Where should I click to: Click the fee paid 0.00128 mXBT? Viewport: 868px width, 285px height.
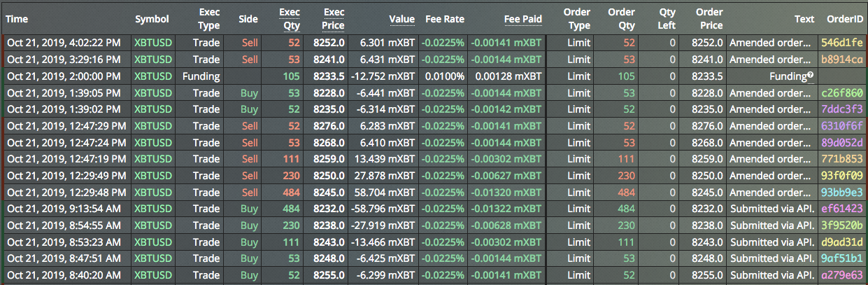tap(508, 76)
